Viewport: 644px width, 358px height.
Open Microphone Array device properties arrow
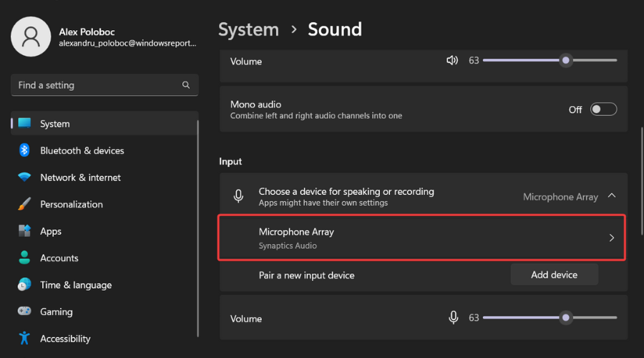click(611, 238)
